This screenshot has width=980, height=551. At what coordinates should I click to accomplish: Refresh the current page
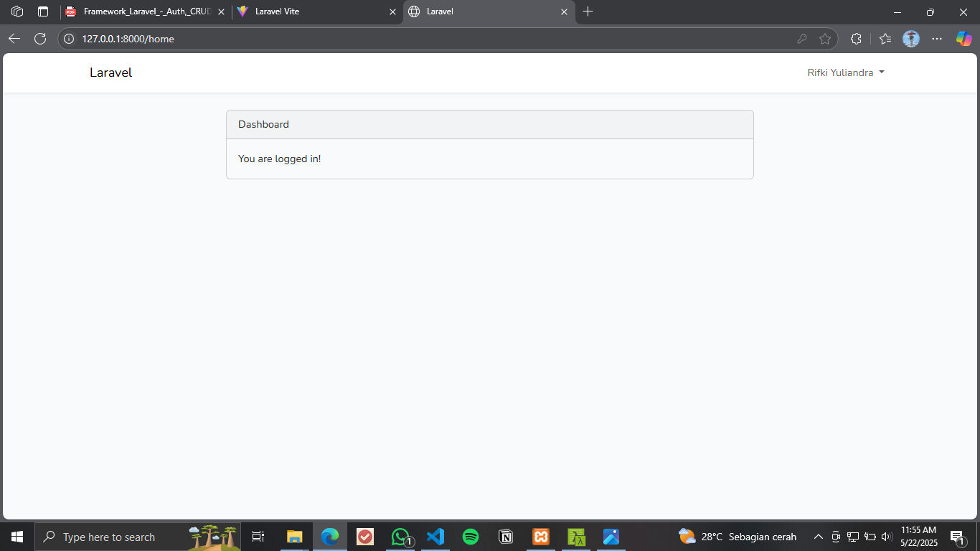[x=40, y=39]
